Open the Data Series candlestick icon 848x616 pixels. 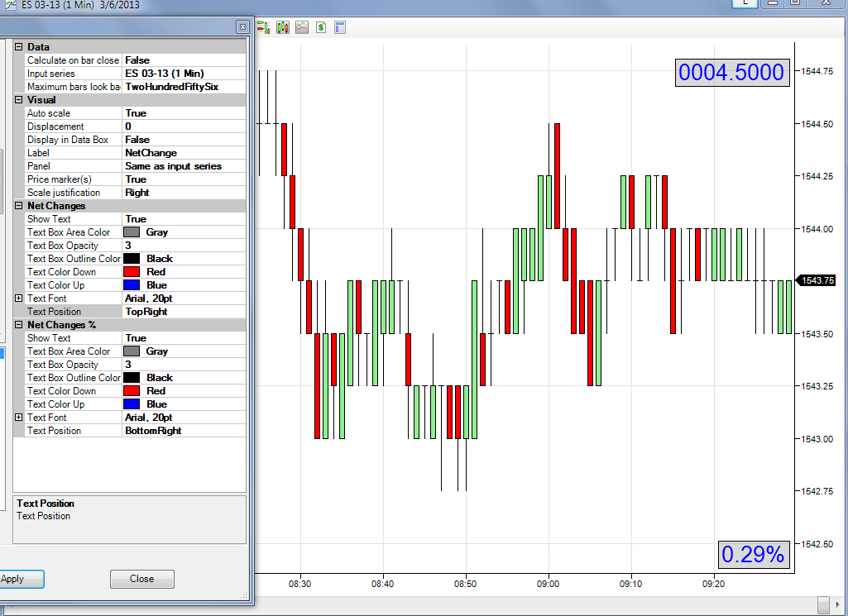[x=283, y=27]
